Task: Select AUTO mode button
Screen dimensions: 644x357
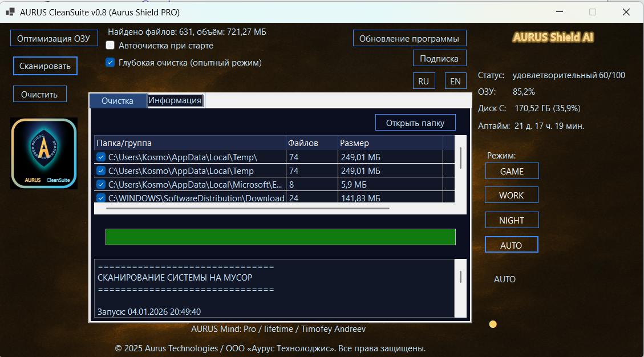Action: coord(511,245)
